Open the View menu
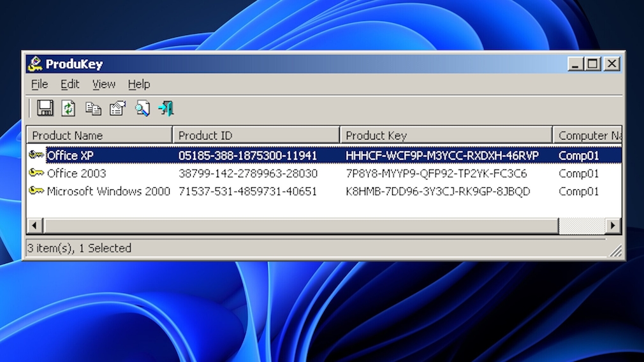This screenshot has height=362, width=644. pos(103,84)
